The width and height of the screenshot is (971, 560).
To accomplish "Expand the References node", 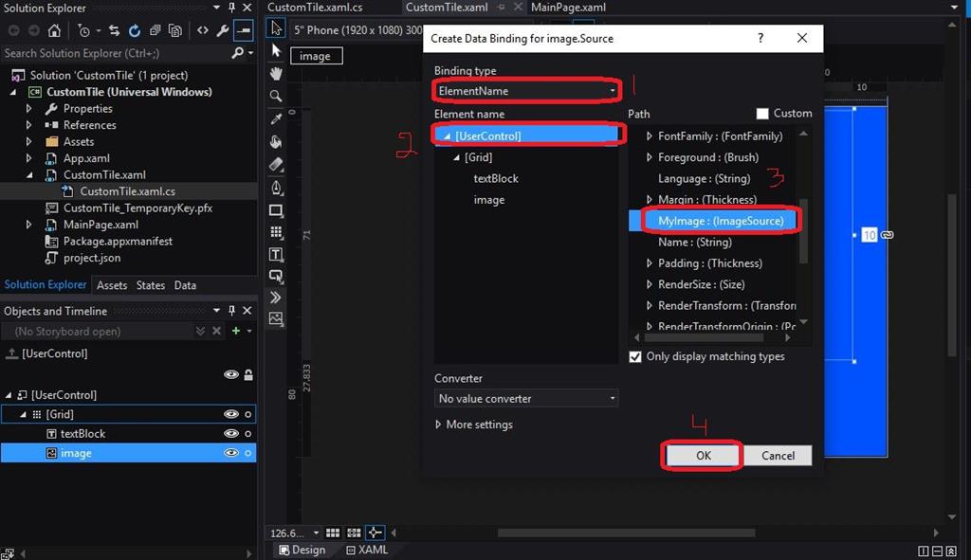I will pos(28,125).
